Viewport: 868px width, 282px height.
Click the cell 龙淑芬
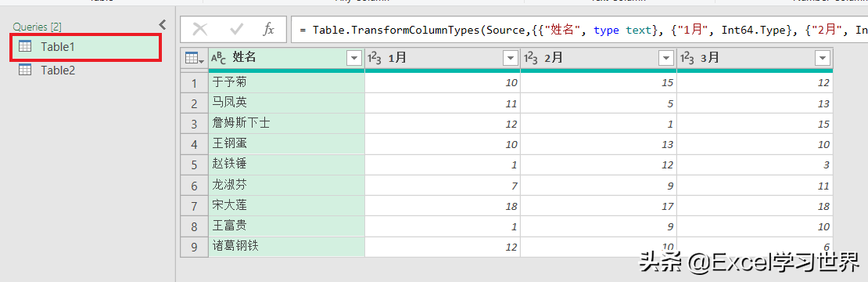286,186
